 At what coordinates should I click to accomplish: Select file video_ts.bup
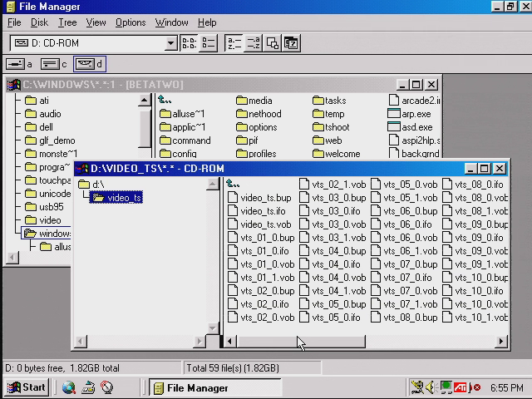259,198
